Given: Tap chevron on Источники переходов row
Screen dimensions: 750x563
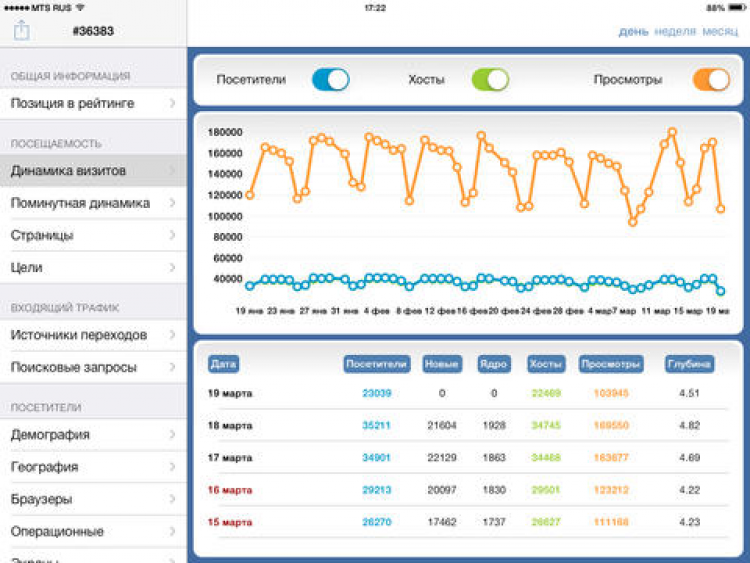Looking at the screenshot, I should 173,335.
